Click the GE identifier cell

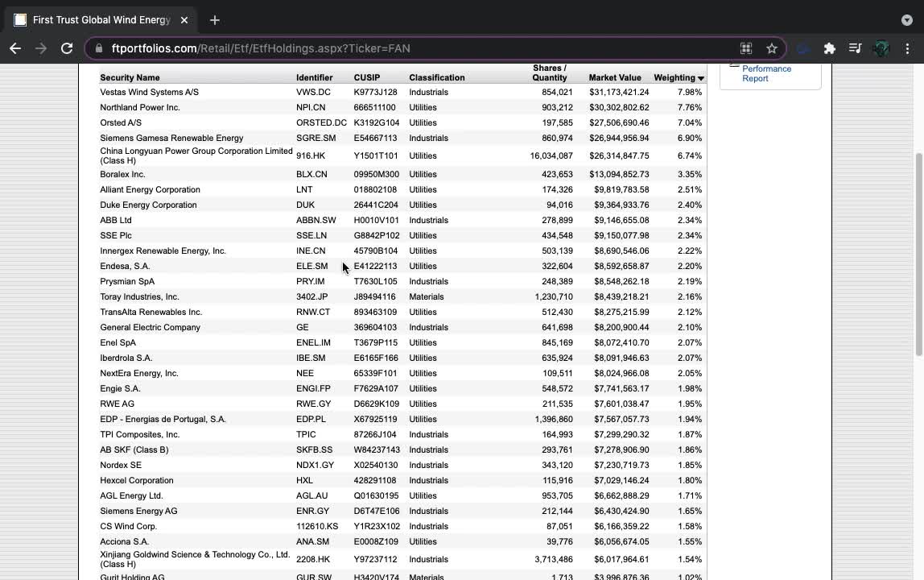[303, 328]
